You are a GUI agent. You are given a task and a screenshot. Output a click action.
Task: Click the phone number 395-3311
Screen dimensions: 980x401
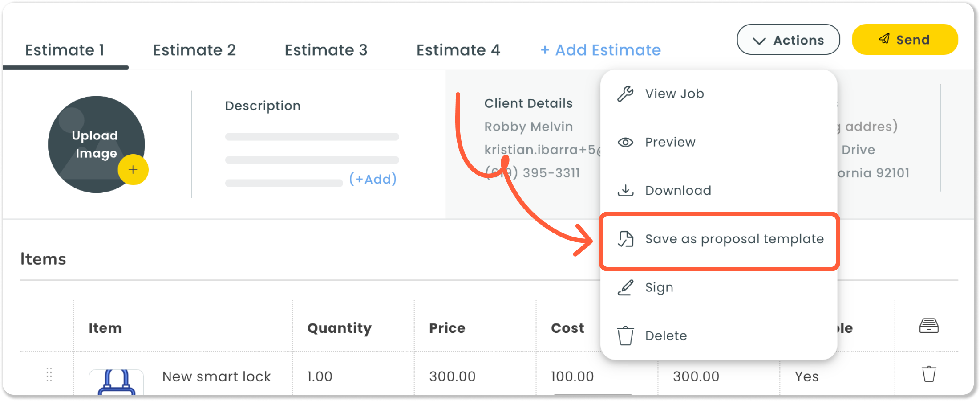click(x=532, y=173)
